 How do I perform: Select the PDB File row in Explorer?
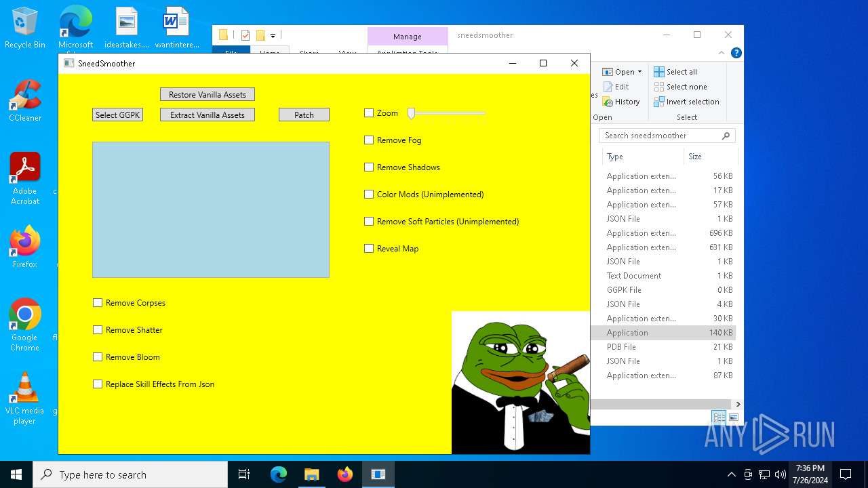pyautogui.click(x=663, y=347)
